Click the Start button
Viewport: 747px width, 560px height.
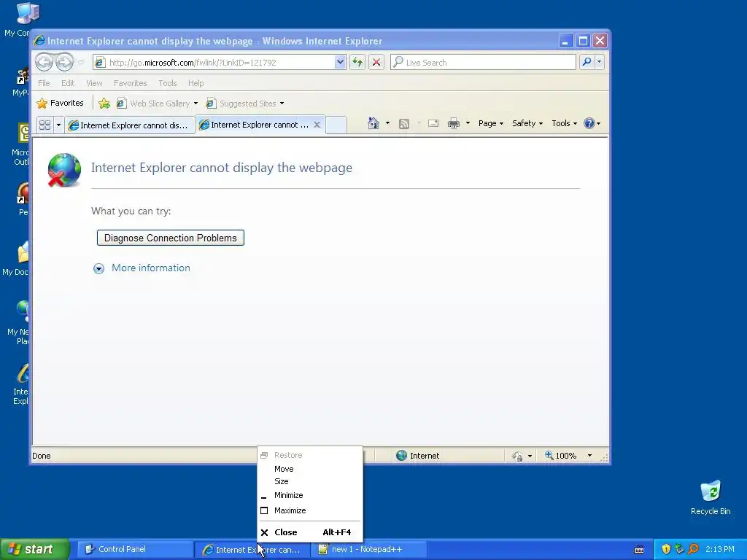[x=34, y=549]
